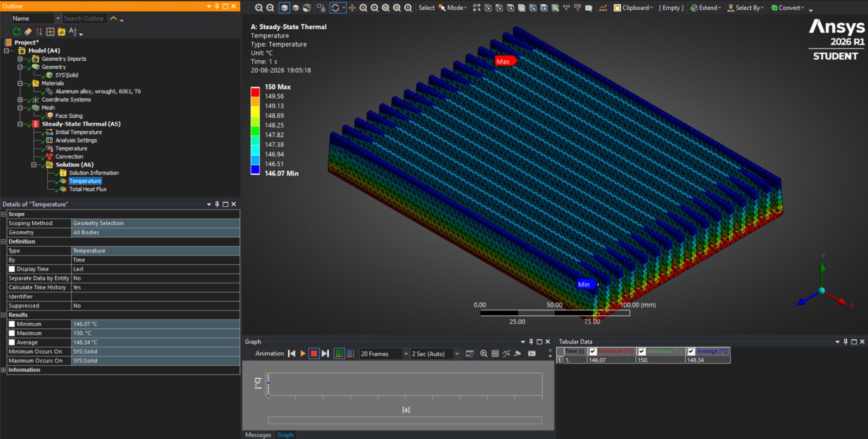
Task: Click the Zoom To Fit magnifier icon
Action: pyautogui.click(x=386, y=8)
